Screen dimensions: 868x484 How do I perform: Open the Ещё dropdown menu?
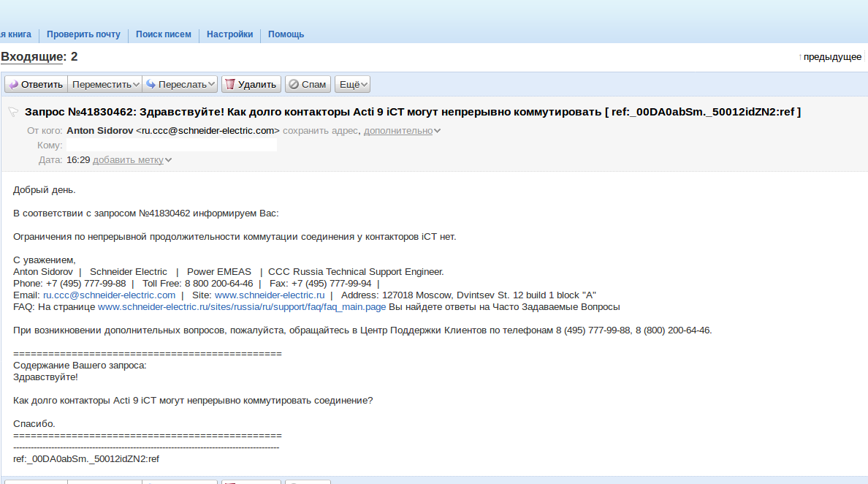(x=352, y=84)
